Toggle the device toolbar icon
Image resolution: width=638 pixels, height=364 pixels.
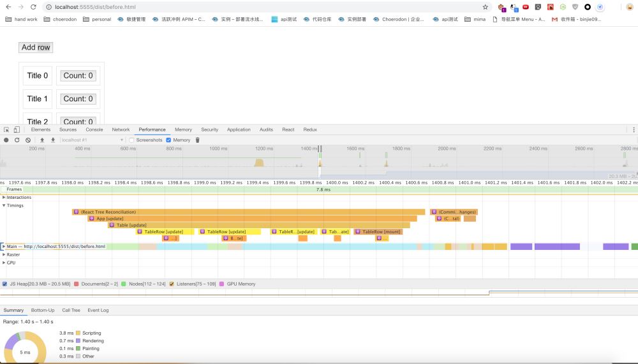click(17, 129)
